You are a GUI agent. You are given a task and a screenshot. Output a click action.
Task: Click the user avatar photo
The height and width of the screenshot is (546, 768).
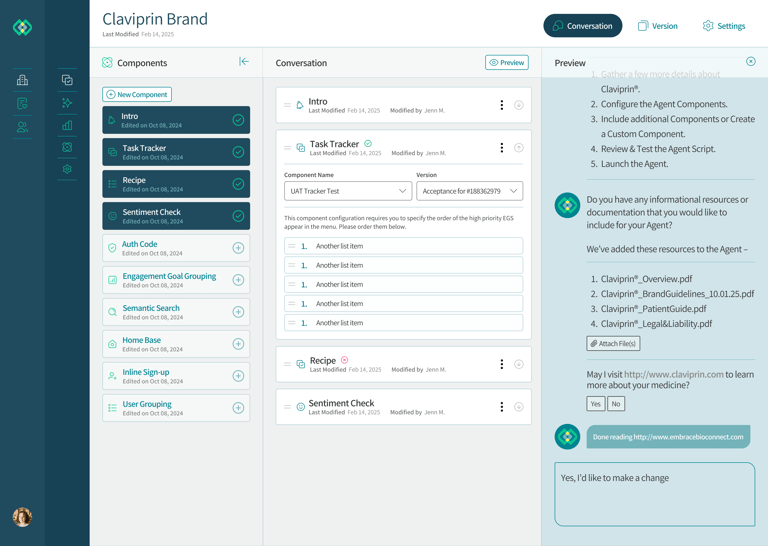(x=23, y=517)
